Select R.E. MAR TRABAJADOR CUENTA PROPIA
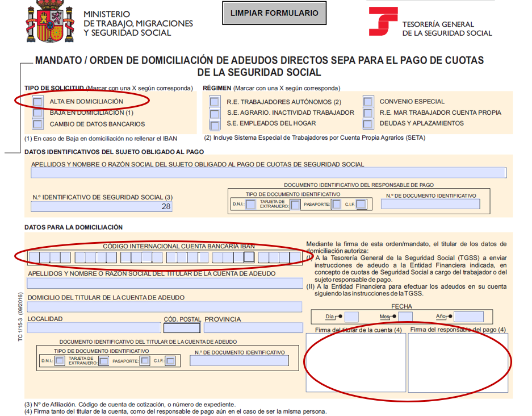 point(368,112)
